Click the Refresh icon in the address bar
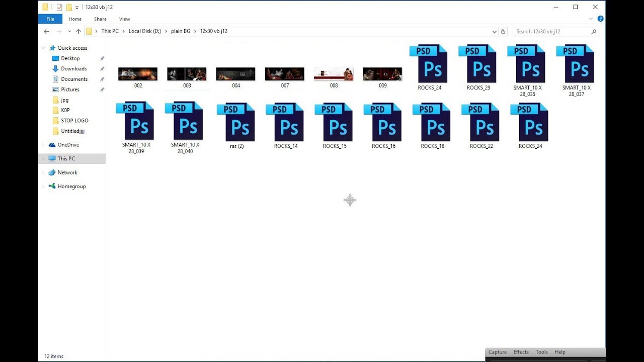 tap(503, 31)
